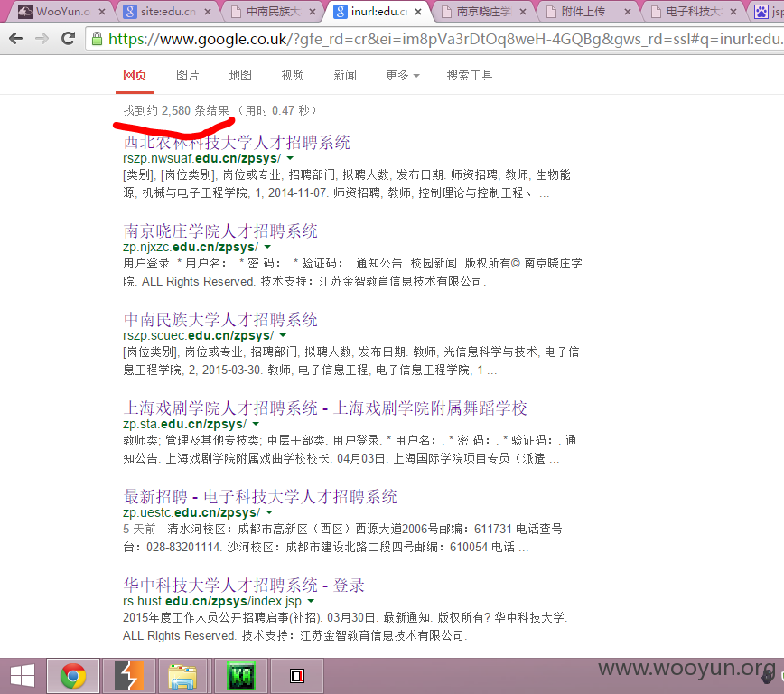
Task: Click the zp.njxzc.edu.cn/zpsys/ URL text
Action: [191, 248]
